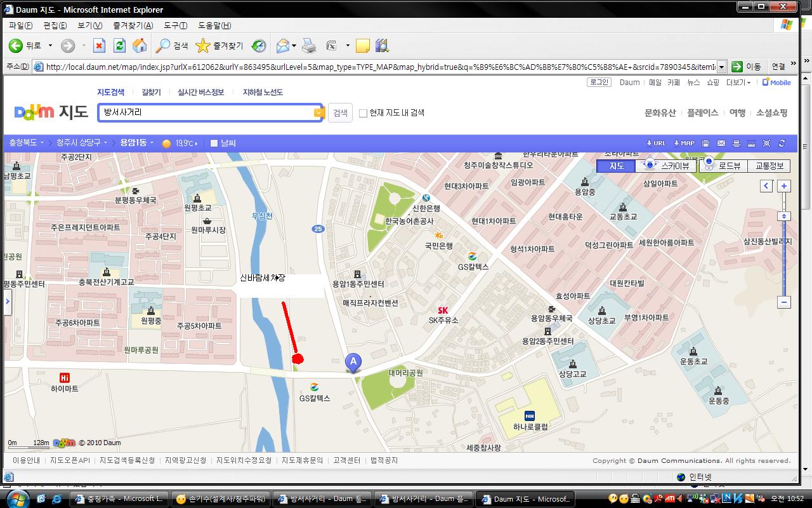Switch to 충청가족 taskbar window
Viewport: 812px width, 508px height.
pos(120,498)
